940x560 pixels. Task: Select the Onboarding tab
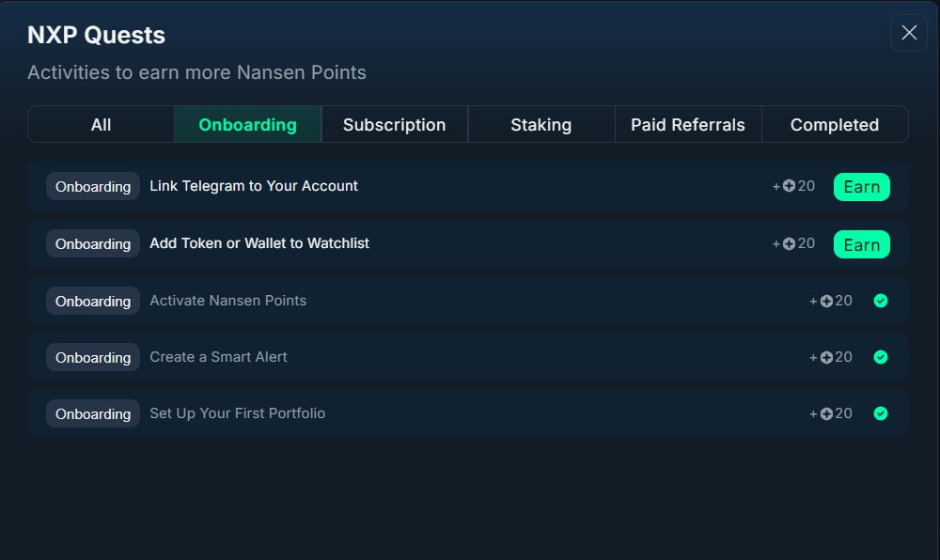pyautogui.click(x=247, y=125)
